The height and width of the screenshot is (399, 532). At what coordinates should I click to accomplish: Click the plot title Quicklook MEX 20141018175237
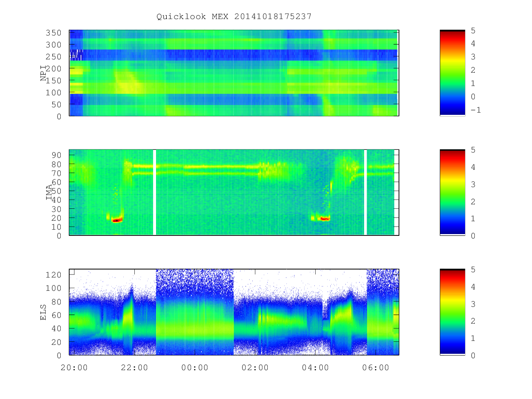pyautogui.click(x=234, y=16)
